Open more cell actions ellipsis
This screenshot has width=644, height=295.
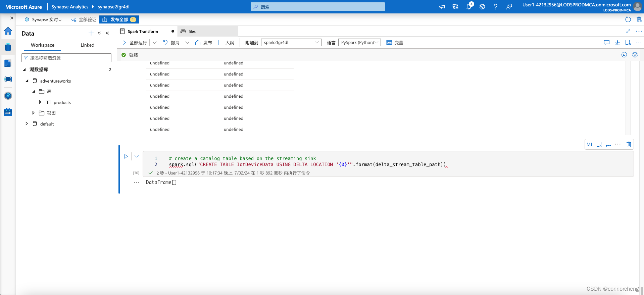pyautogui.click(x=618, y=144)
